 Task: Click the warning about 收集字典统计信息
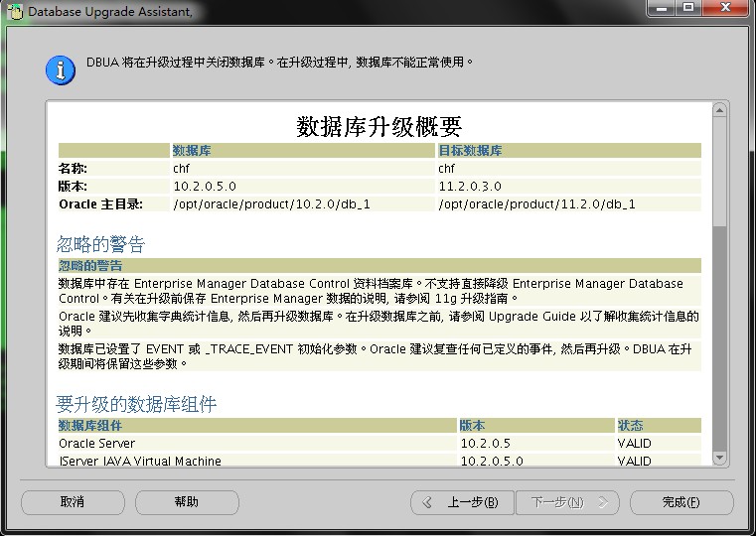379,324
